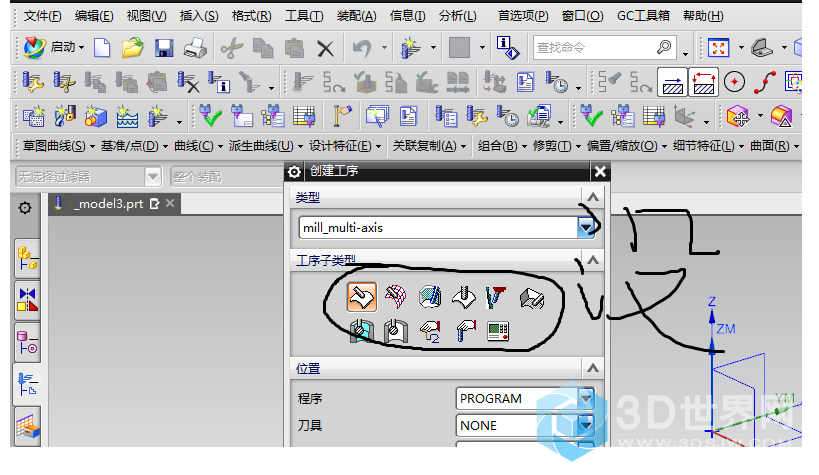Click the Create Tool drill icon
The height and width of the screenshot is (475, 819).
tap(65, 117)
